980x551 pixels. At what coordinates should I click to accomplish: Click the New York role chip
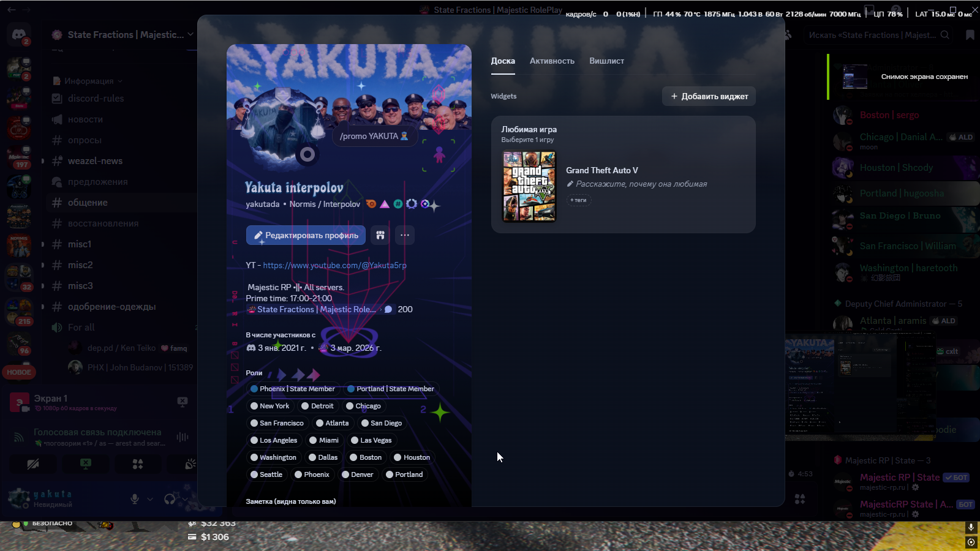coord(269,406)
